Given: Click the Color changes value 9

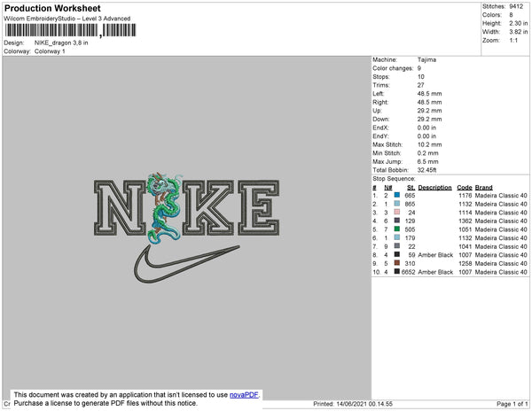Looking at the screenshot, I should click(x=419, y=68).
